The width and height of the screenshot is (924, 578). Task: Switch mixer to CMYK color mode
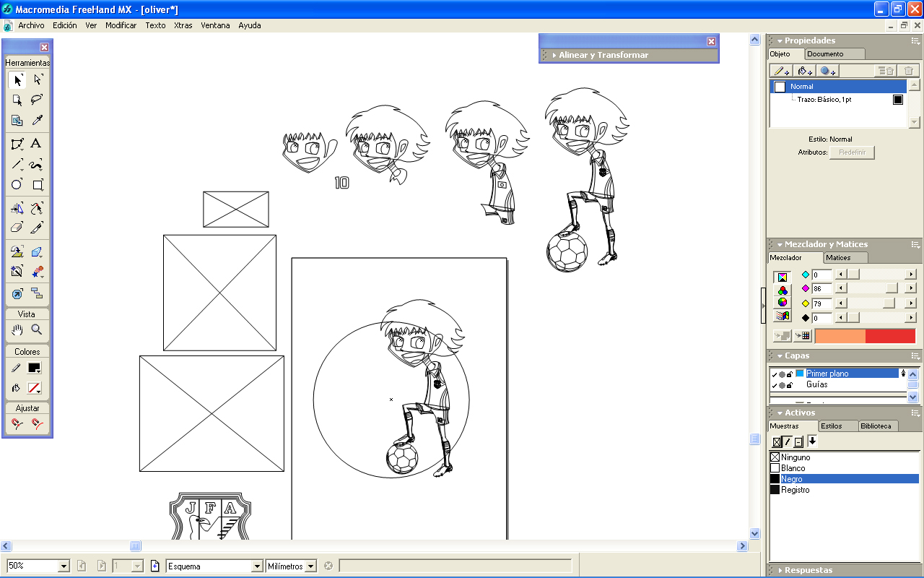point(783,277)
